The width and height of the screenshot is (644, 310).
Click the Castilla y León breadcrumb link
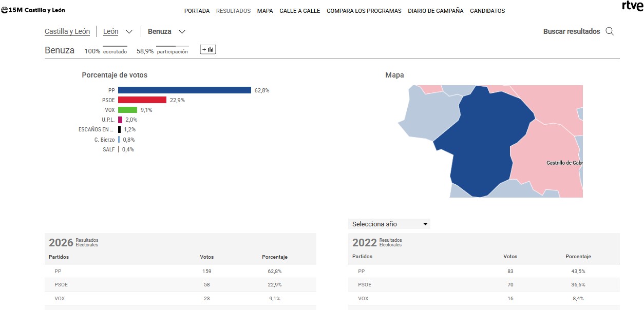(67, 32)
